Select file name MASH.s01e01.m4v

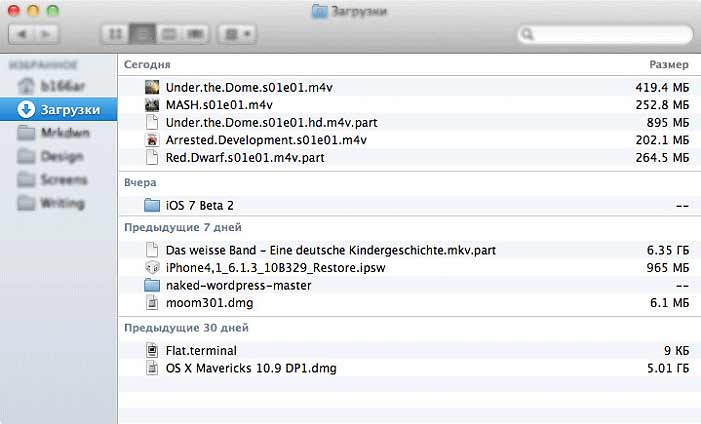coord(219,105)
